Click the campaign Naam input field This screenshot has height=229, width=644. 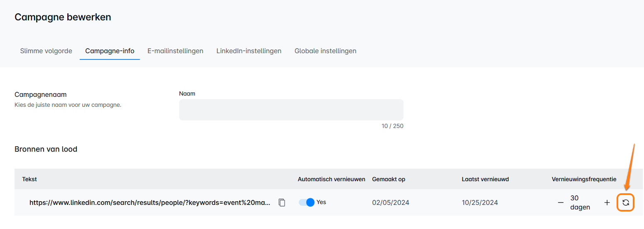click(291, 110)
